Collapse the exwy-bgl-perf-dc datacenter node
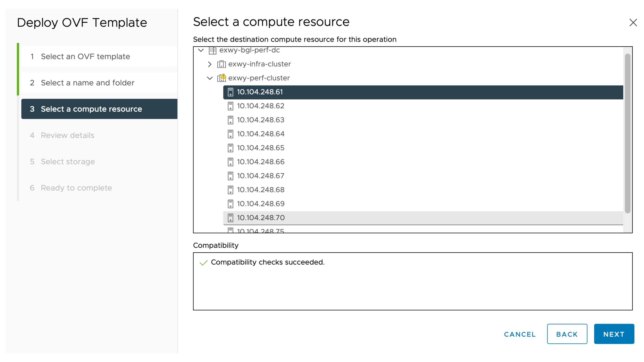 click(201, 50)
